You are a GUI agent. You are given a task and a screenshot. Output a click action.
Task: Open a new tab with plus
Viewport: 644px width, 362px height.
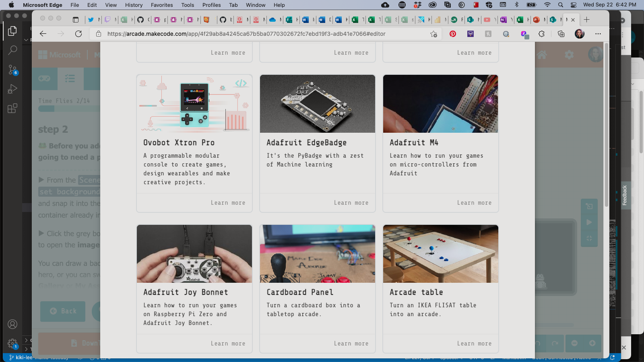click(x=587, y=20)
